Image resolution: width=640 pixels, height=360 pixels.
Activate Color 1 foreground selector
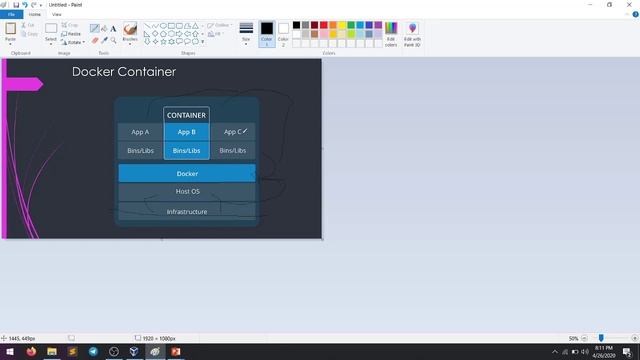tap(267, 34)
